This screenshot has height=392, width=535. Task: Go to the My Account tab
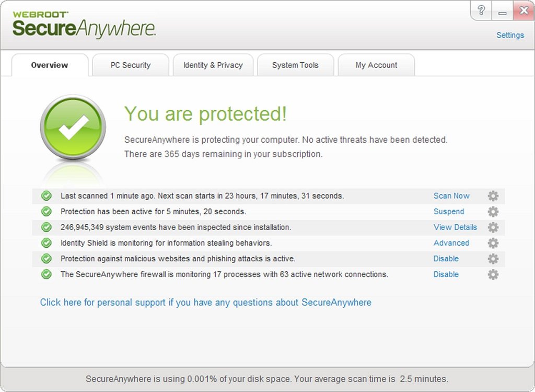(376, 65)
